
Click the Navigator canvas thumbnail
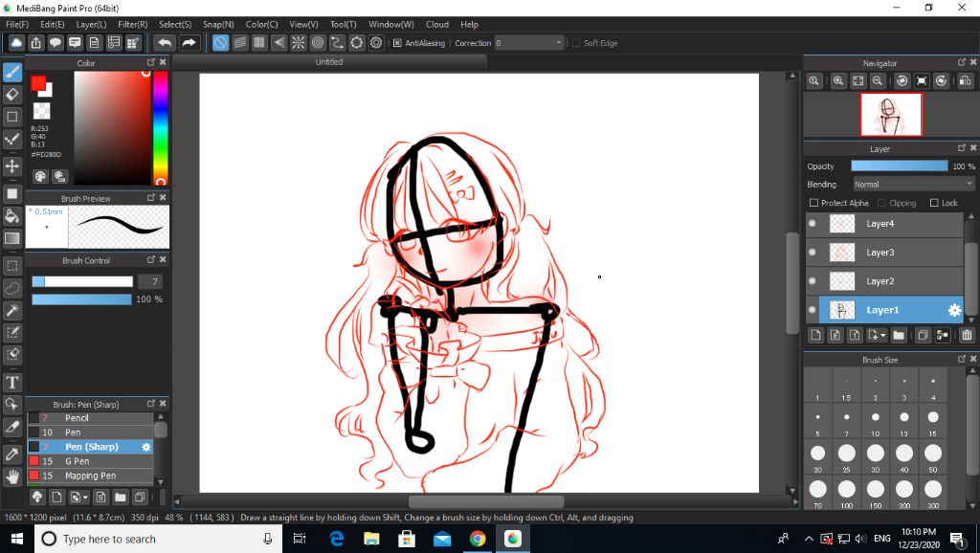point(891,115)
